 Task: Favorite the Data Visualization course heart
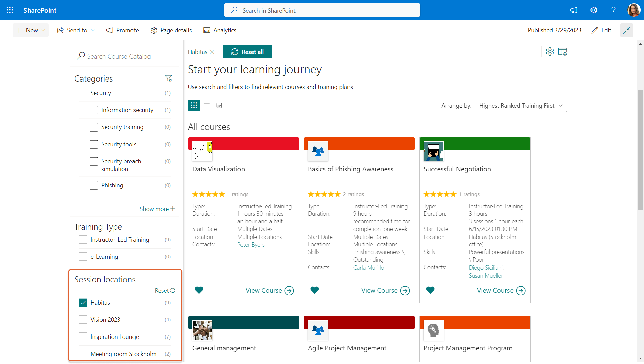pyautogui.click(x=199, y=290)
